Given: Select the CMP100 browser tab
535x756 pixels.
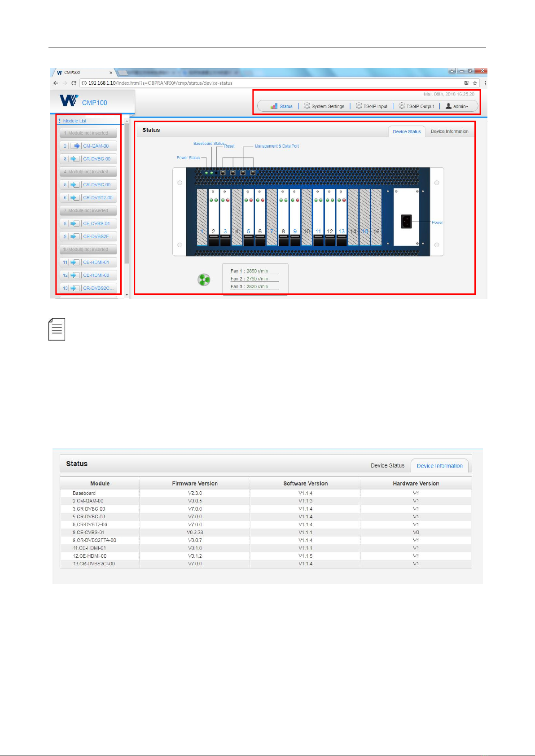Looking at the screenshot, I should [83, 72].
